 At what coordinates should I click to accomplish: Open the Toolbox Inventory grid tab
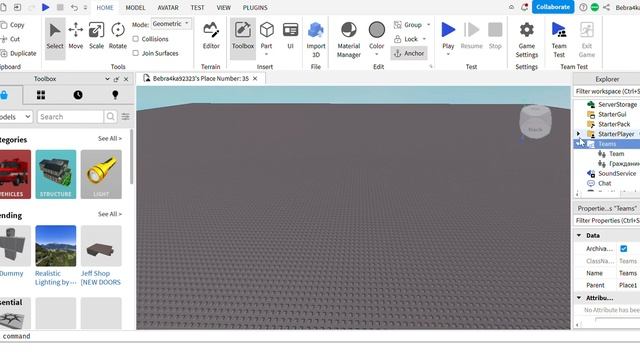[x=41, y=95]
